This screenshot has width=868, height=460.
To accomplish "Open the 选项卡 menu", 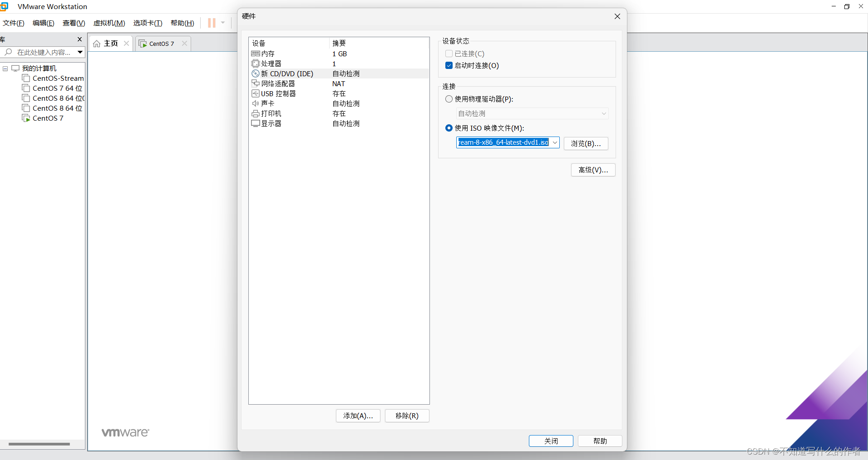I will click(148, 23).
